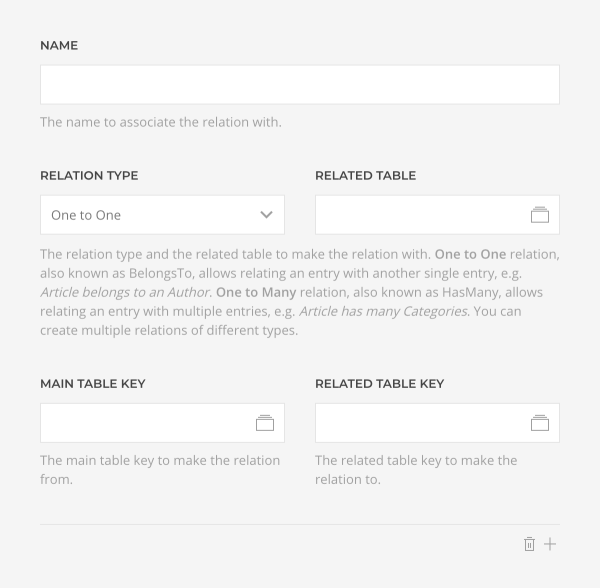Open the Related Table picker icon
Viewport: 600px width, 588px height.
click(x=540, y=215)
